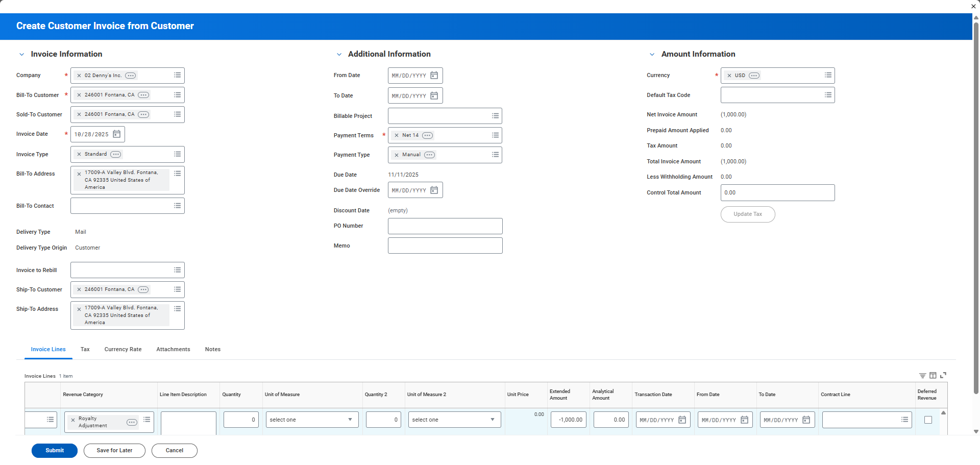The image size is (980, 465).
Task: Open the Billable Project prompt list icon
Action: (x=495, y=116)
